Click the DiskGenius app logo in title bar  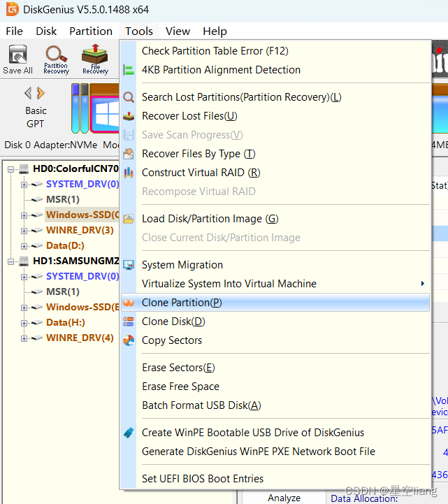12,9
